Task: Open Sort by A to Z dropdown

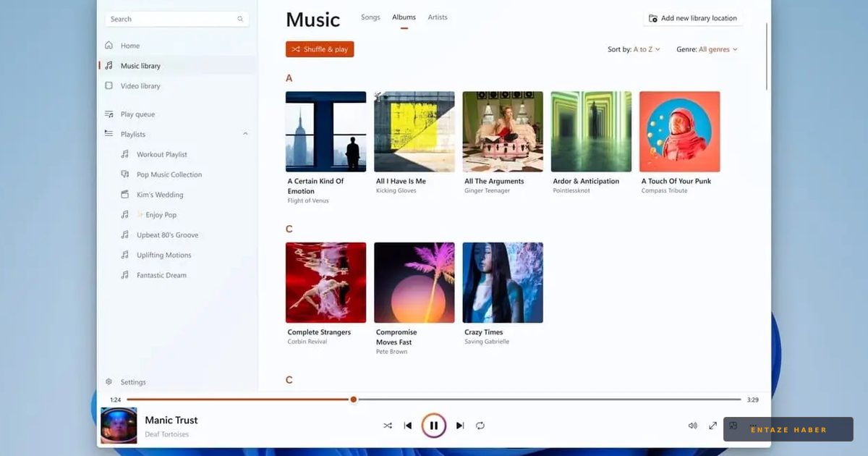Action: click(x=634, y=49)
